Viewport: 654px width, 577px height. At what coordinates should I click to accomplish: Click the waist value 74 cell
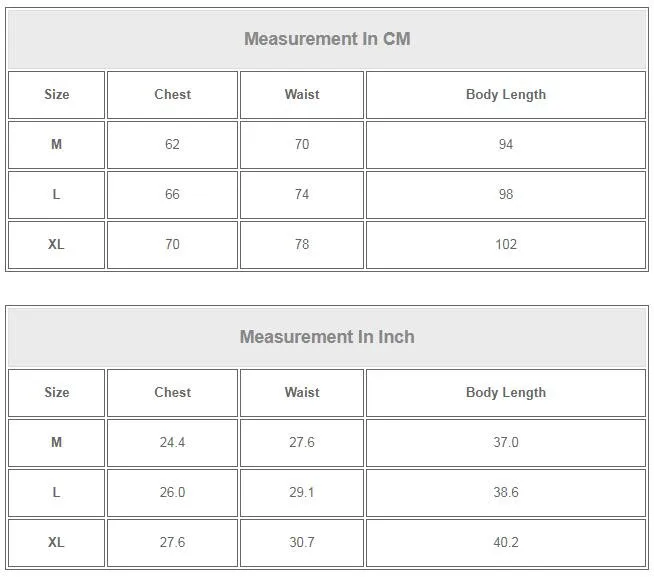[x=302, y=195]
